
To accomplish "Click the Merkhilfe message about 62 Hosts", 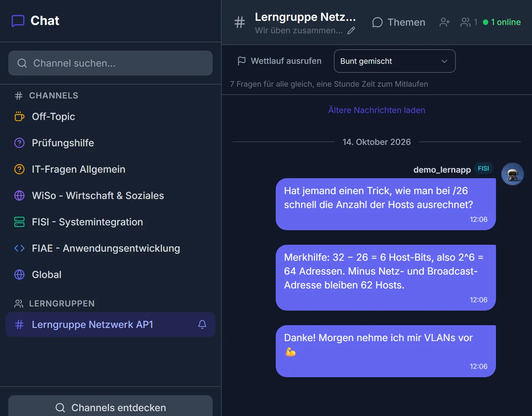I will point(386,278).
